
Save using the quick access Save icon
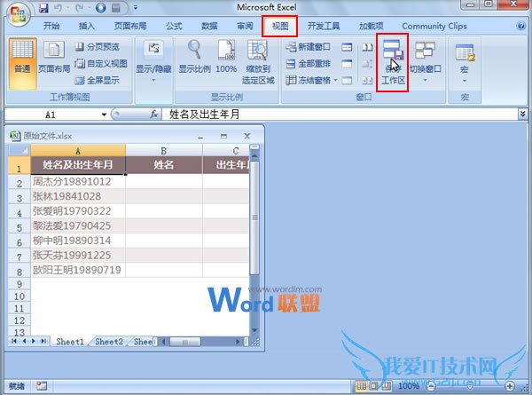(43, 8)
